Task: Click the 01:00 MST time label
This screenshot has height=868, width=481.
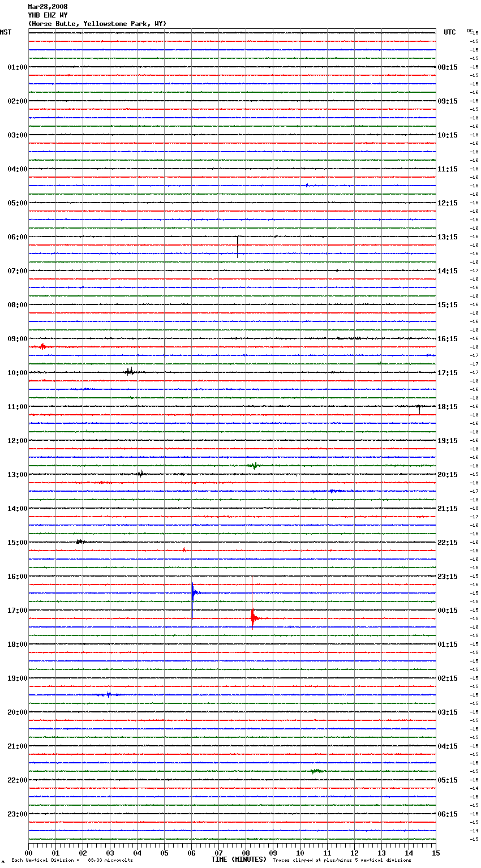Action: 18,67
